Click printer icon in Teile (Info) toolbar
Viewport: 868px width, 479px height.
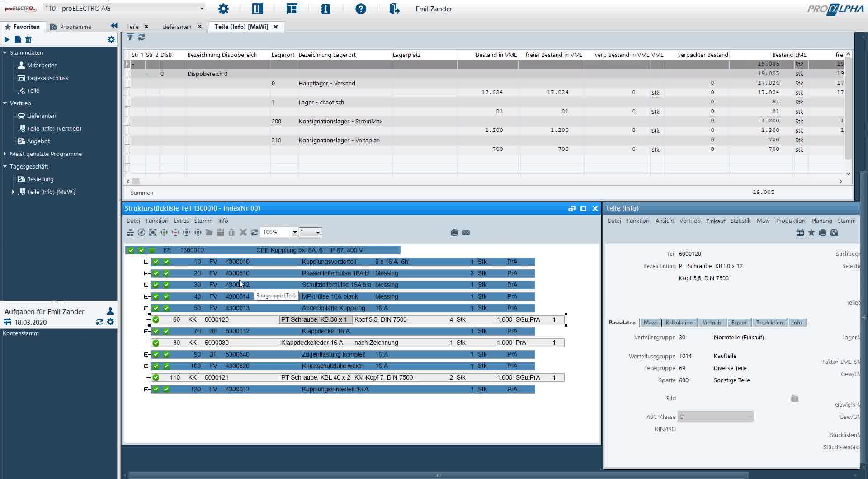(x=823, y=232)
